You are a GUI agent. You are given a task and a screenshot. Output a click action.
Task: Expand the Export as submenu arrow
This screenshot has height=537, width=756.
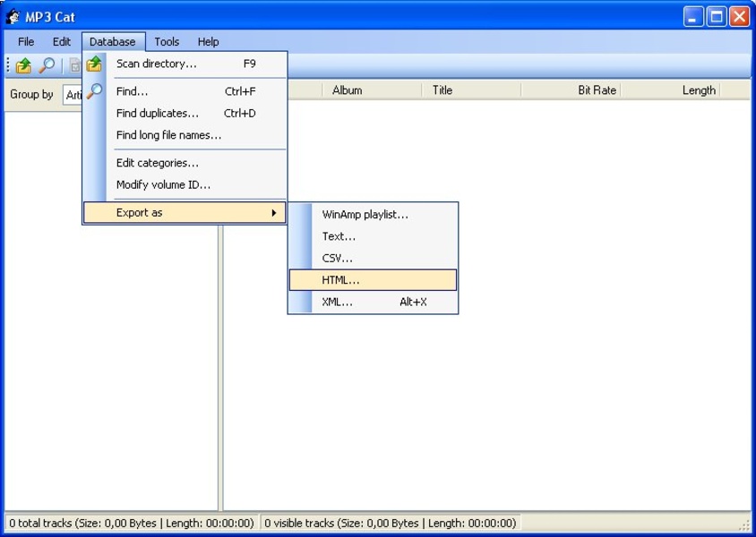274,213
